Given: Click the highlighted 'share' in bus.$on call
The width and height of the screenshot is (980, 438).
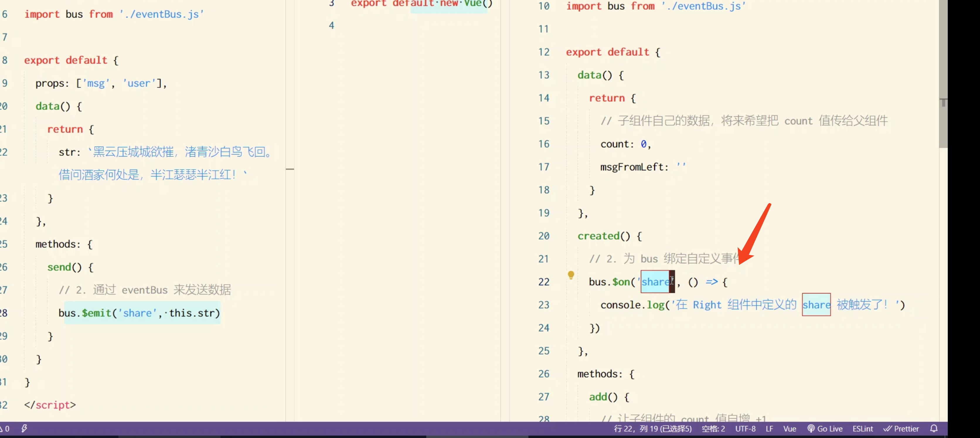Looking at the screenshot, I should [655, 282].
